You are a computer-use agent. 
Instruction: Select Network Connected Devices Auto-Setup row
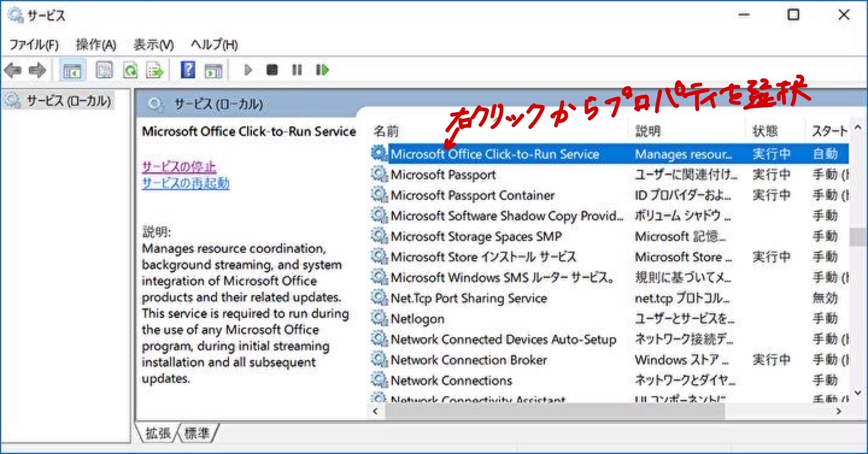point(609,339)
